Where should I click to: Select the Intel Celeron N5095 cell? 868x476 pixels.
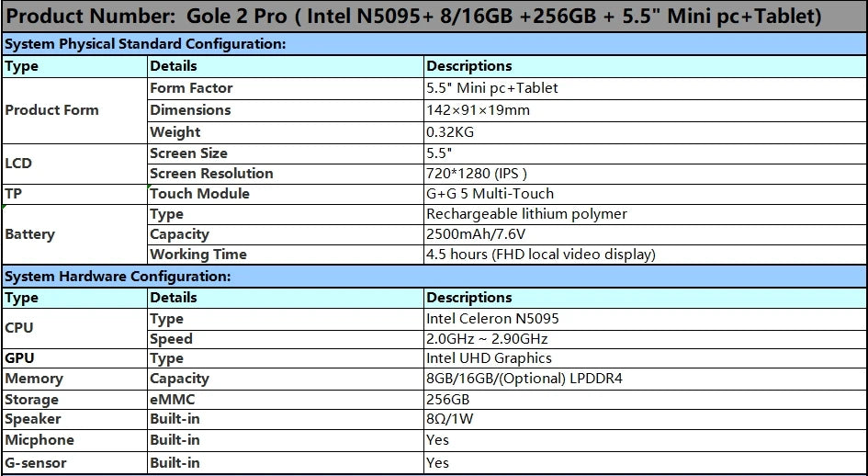pyautogui.click(x=492, y=319)
